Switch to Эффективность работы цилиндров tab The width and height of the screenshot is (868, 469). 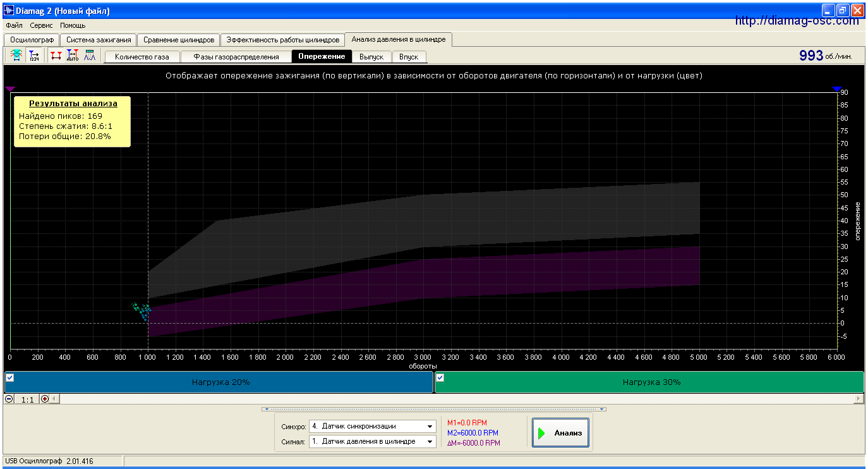(x=284, y=40)
